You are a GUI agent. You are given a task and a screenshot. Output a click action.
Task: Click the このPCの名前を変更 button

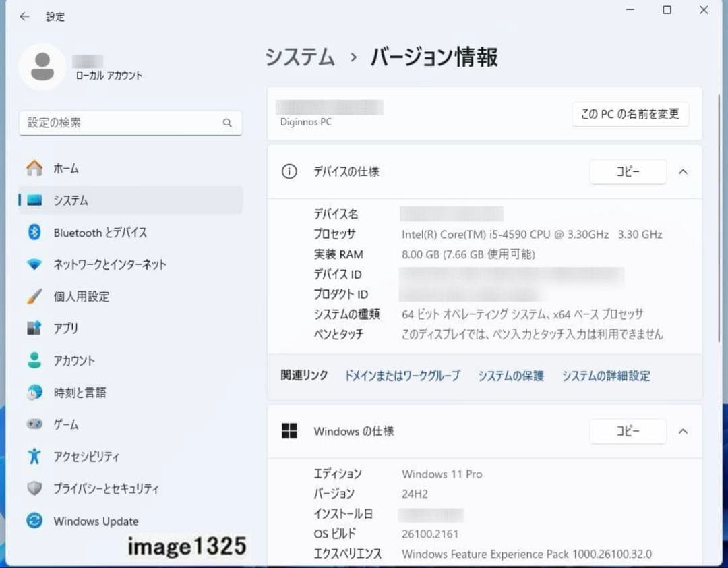point(630,114)
